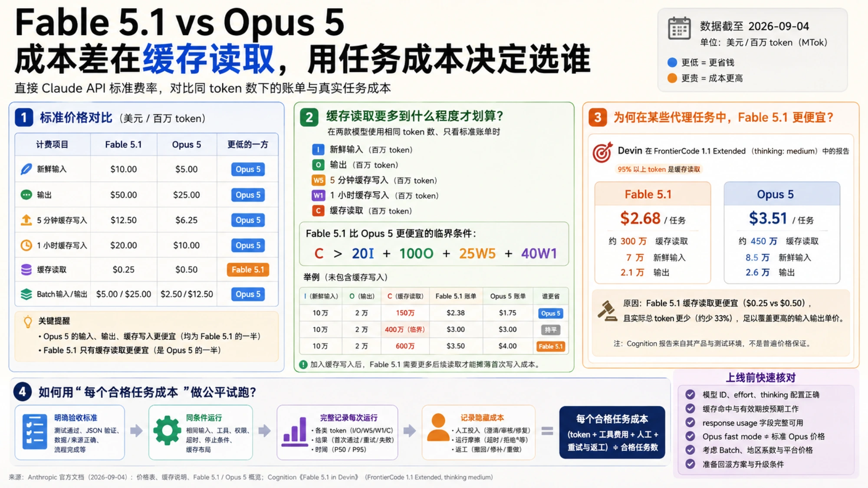Image resolution: width=868 pixels, height=488 pixels.
Task: Click the 计费项目 column header
Action: point(52,144)
